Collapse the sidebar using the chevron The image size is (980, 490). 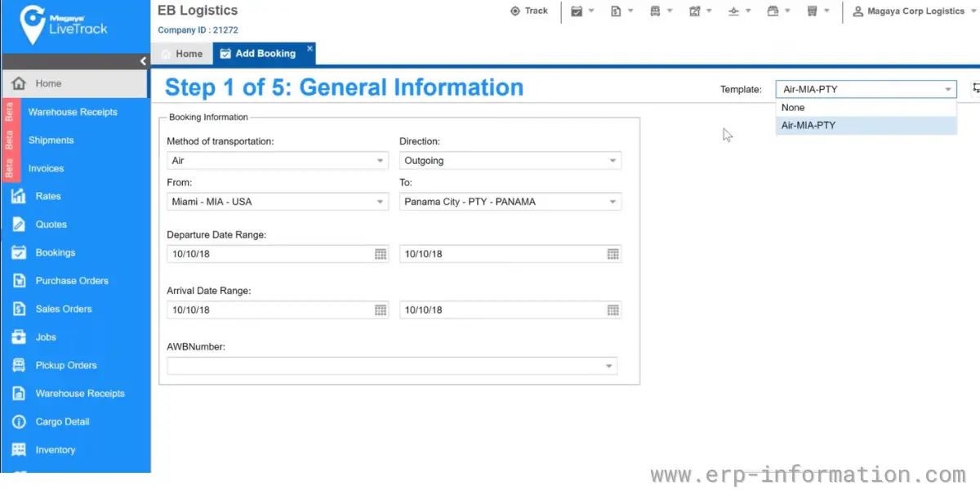tap(143, 61)
